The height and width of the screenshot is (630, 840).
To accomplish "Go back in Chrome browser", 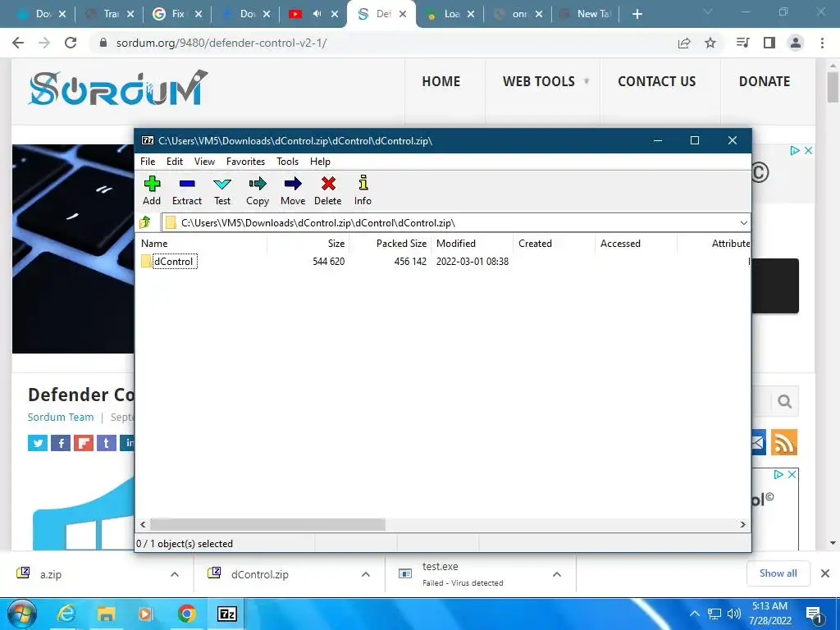I will 18,43.
